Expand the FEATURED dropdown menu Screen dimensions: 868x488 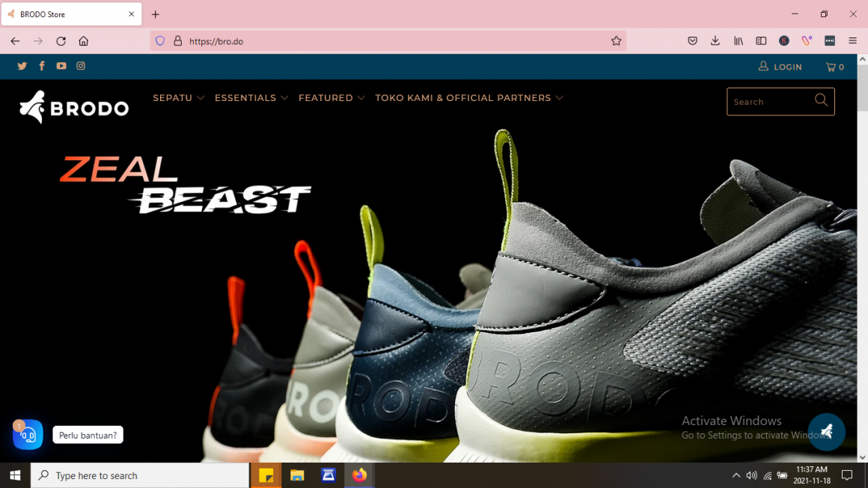(331, 98)
